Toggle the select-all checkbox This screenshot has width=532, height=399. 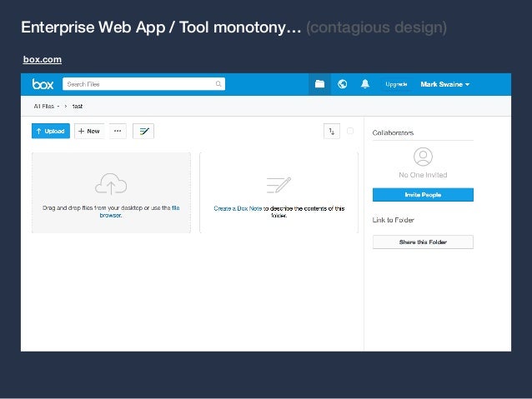click(350, 131)
